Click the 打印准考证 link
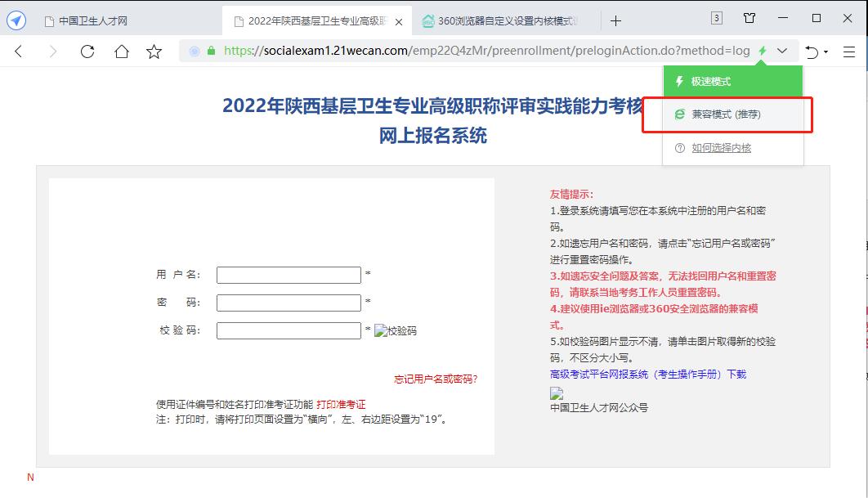The image size is (868, 498). pyautogui.click(x=342, y=404)
